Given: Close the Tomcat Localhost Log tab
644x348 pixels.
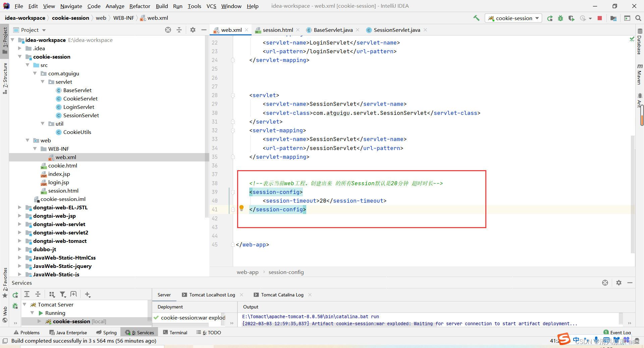Looking at the screenshot, I should click(x=241, y=295).
